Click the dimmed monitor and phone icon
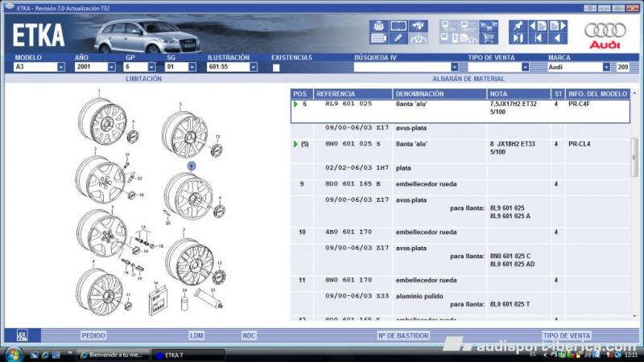The height and width of the screenshot is (362, 644). pos(448,39)
